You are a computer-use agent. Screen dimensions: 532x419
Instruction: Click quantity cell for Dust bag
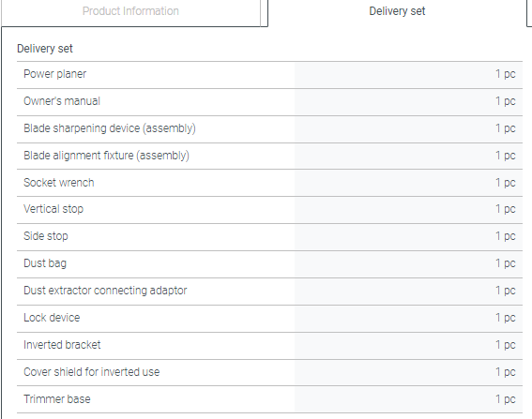[408, 264]
